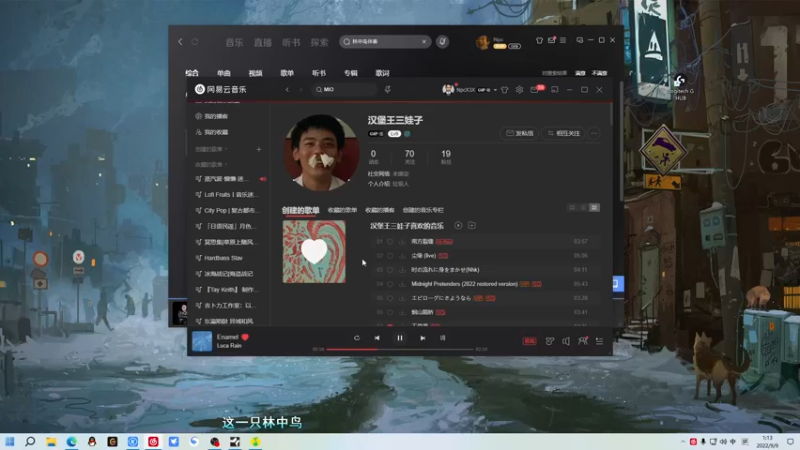The width and height of the screenshot is (800, 450).
Task: Open the skin T-shirt icon in NetEase
Action: pos(505,90)
